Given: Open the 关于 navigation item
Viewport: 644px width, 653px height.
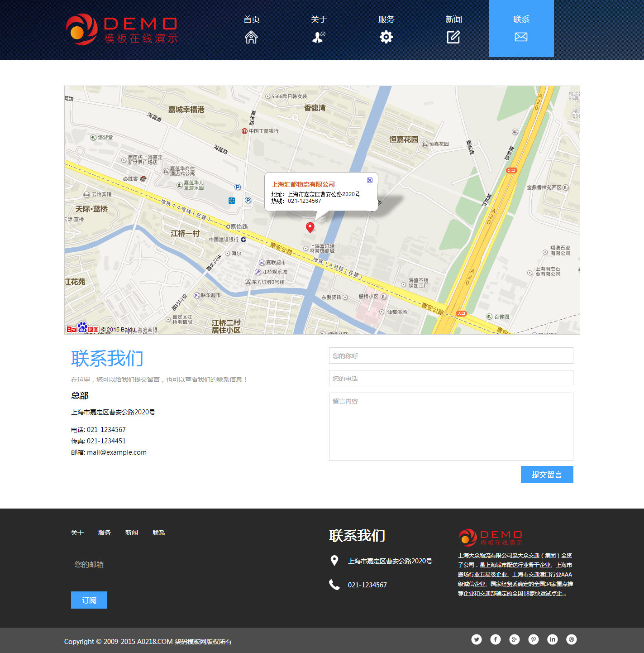Looking at the screenshot, I should (x=319, y=29).
